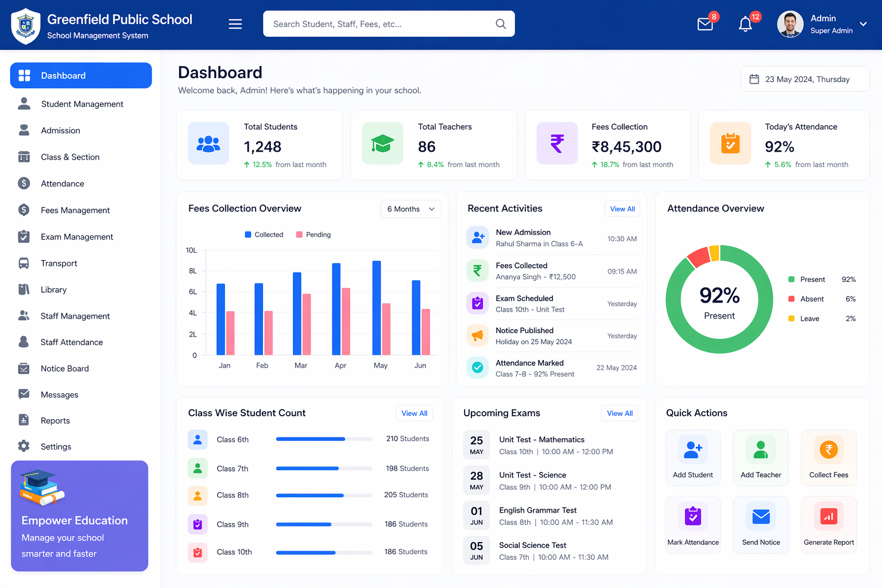Open notifications bell showing 12 alerts
Image resolution: width=882 pixels, height=588 pixels.
pyautogui.click(x=745, y=24)
